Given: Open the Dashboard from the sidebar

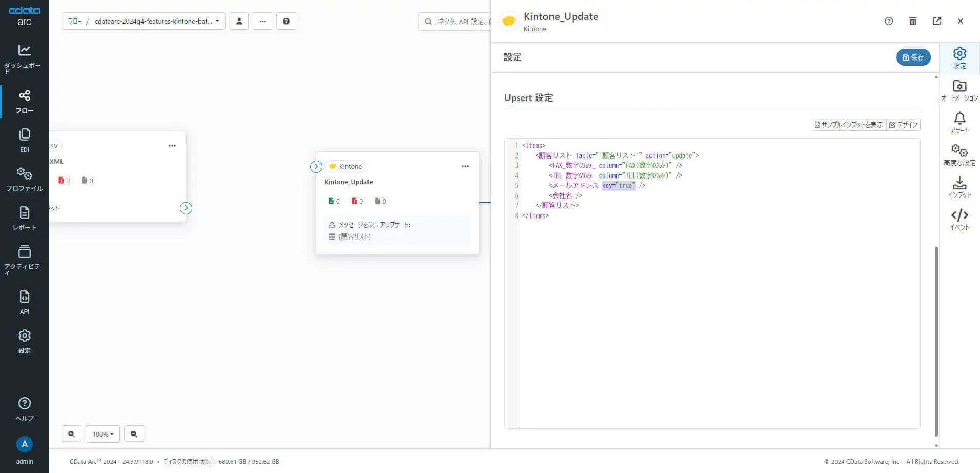Looking at the screenshot, I should [24, 57].
